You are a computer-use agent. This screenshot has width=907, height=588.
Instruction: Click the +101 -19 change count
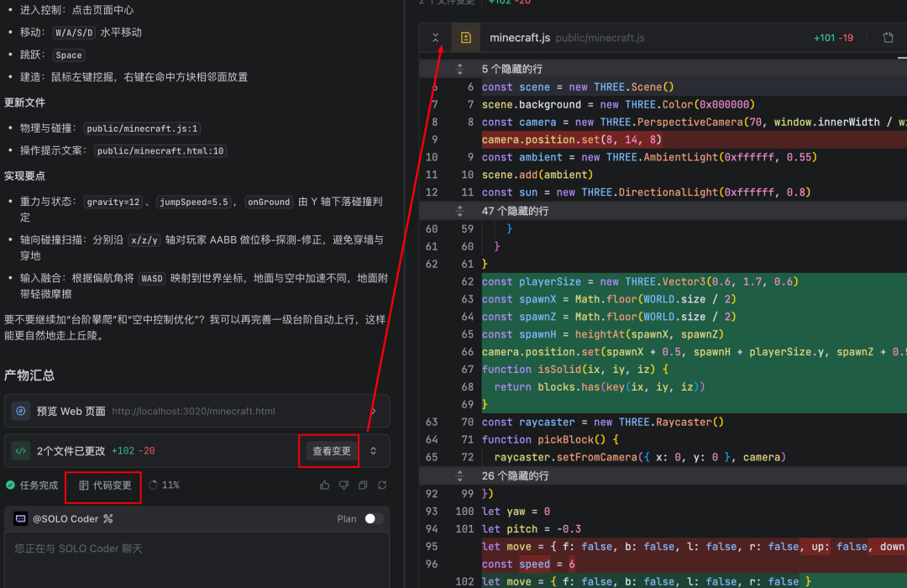pyautogui.click(x=833, y=38)
